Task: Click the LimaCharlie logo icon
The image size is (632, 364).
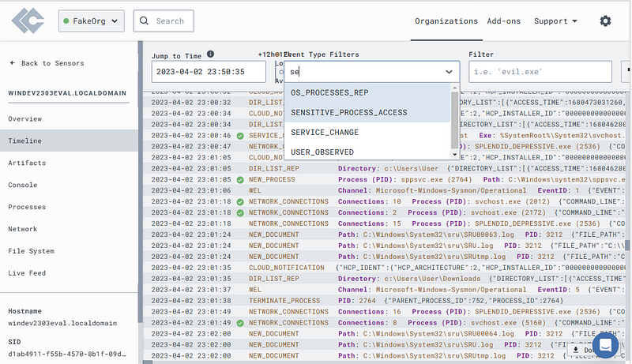Action: click(28, 21)
